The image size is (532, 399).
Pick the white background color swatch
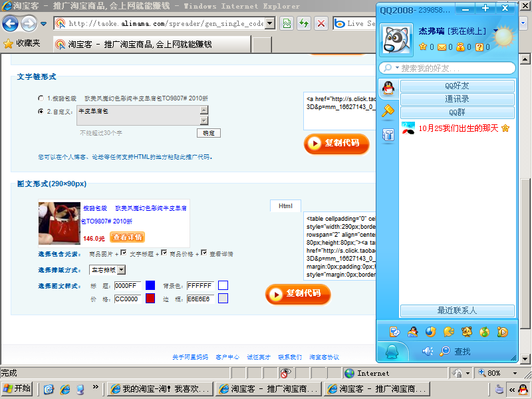tap(223, 285)
